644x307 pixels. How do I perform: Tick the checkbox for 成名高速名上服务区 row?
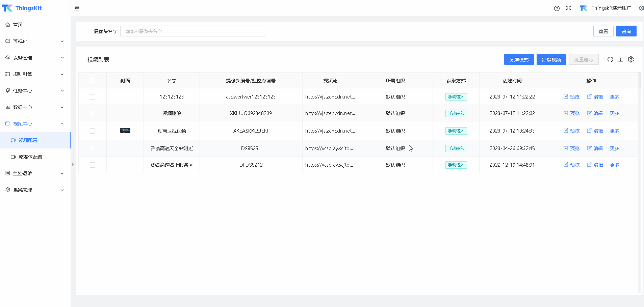coord(93,165)
